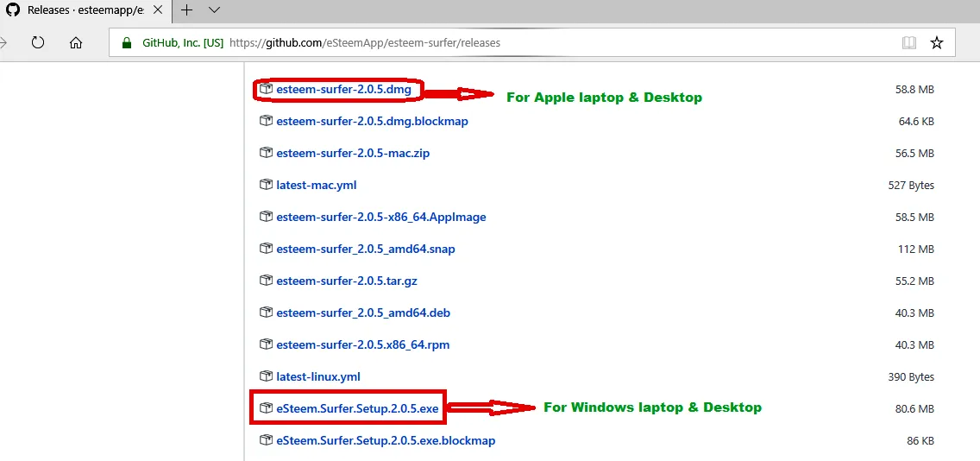Screen dimensions: 980x461
Task: Click package icon beside latest-mac.yml
Action: (x=266, y=185)
